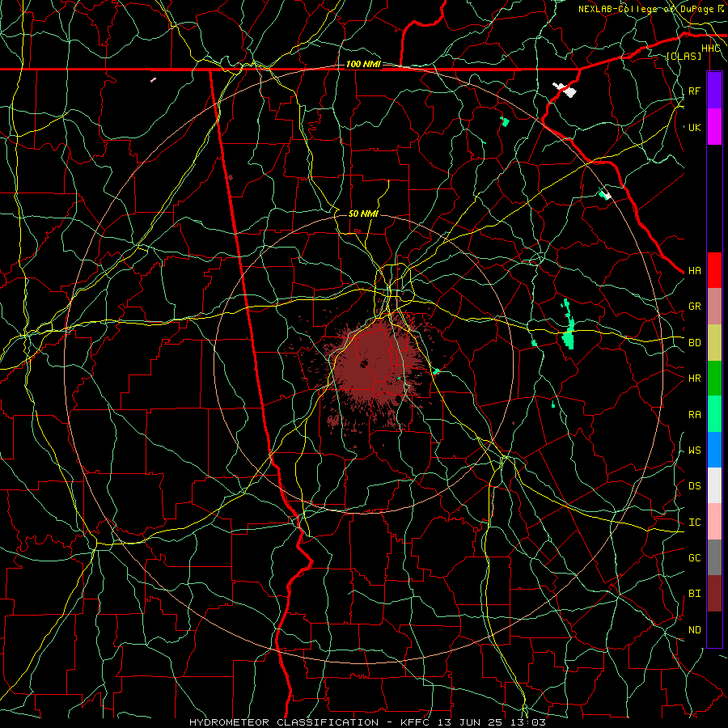Click the WS legend label

click(694, 451)
